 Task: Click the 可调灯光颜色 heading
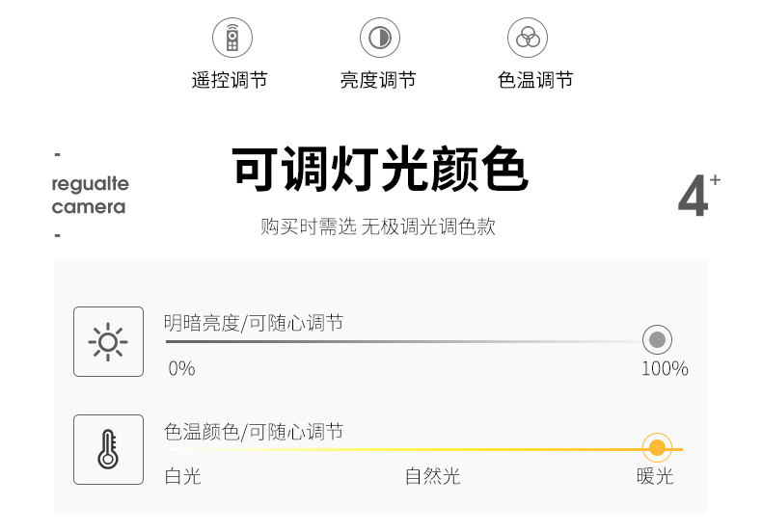(x=381, y=171)
